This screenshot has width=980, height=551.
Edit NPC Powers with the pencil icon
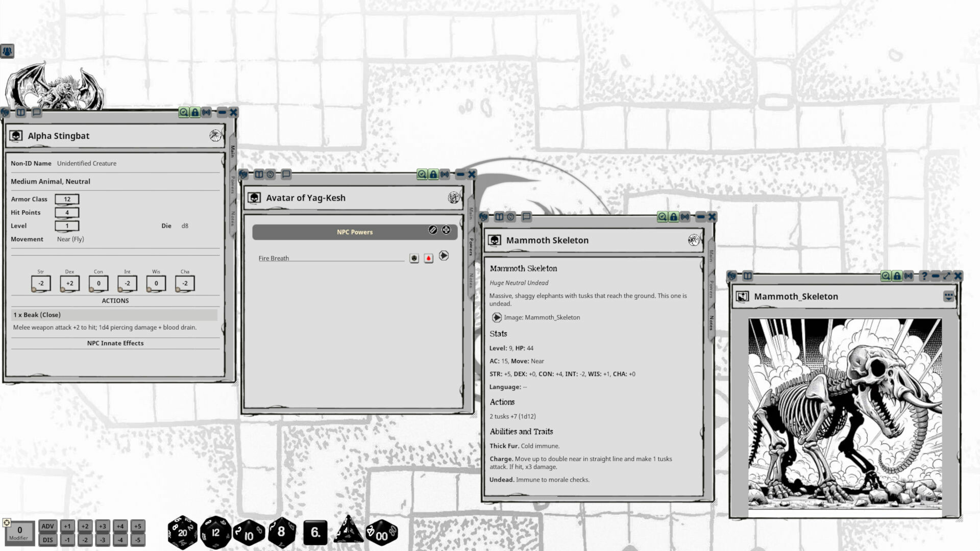pyautogui.click(x=432, y=231)
